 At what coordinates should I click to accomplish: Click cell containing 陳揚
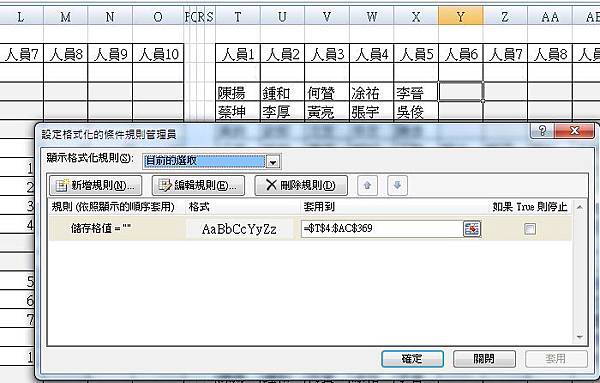(x=238, y=92)
